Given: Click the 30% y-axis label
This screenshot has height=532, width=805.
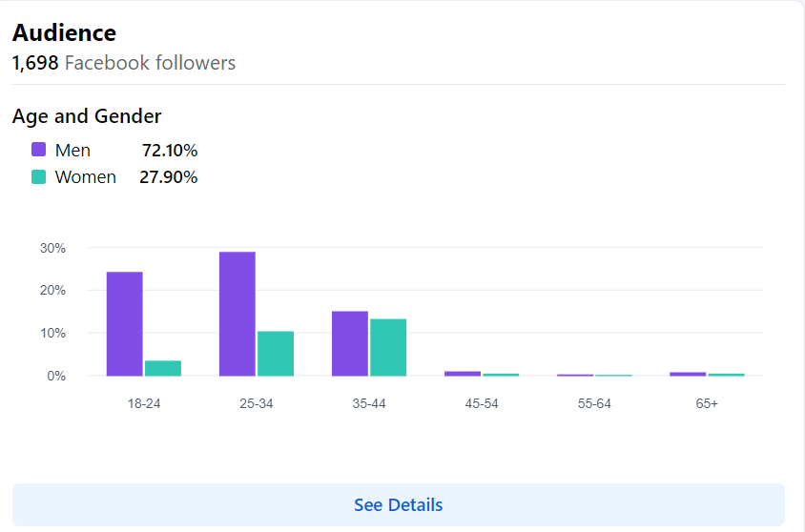Looking at the screenshot, I should click(52, 248).
